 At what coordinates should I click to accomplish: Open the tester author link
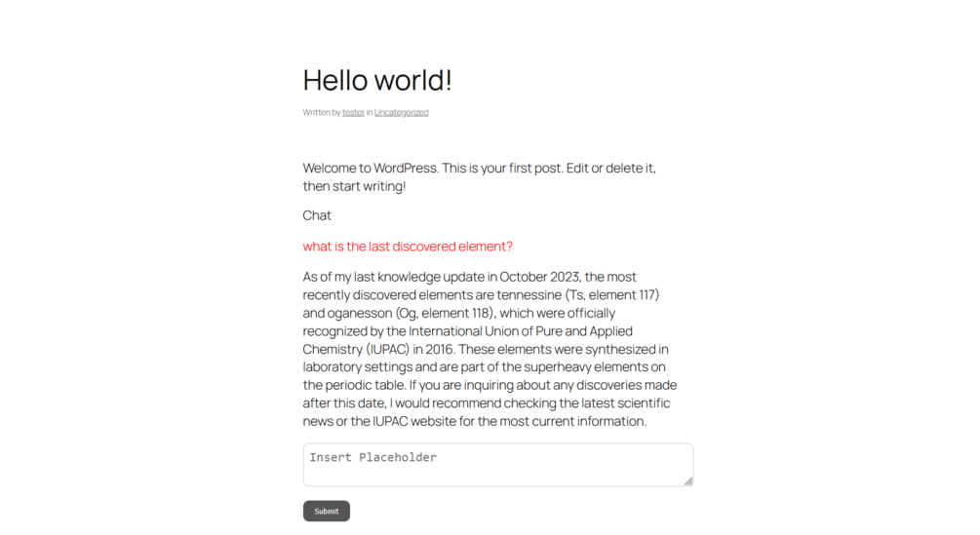[353, 113]
